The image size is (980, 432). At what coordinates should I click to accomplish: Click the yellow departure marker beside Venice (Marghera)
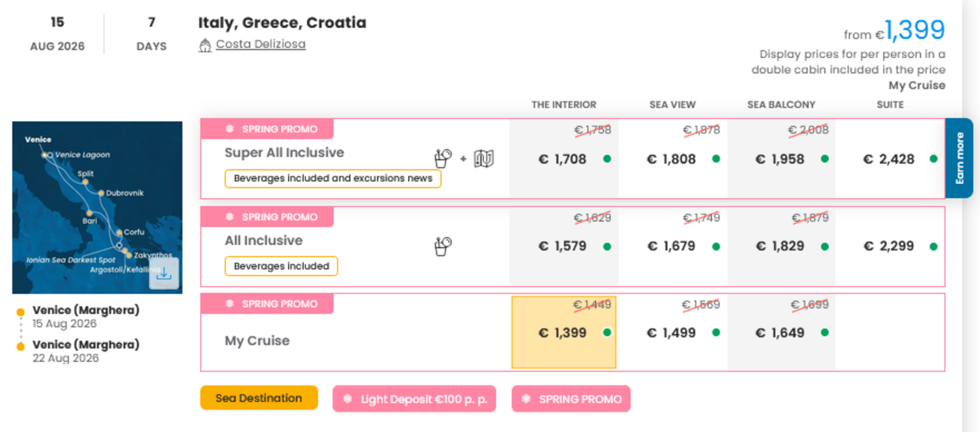pyautogui.click(x=21, y=311)
